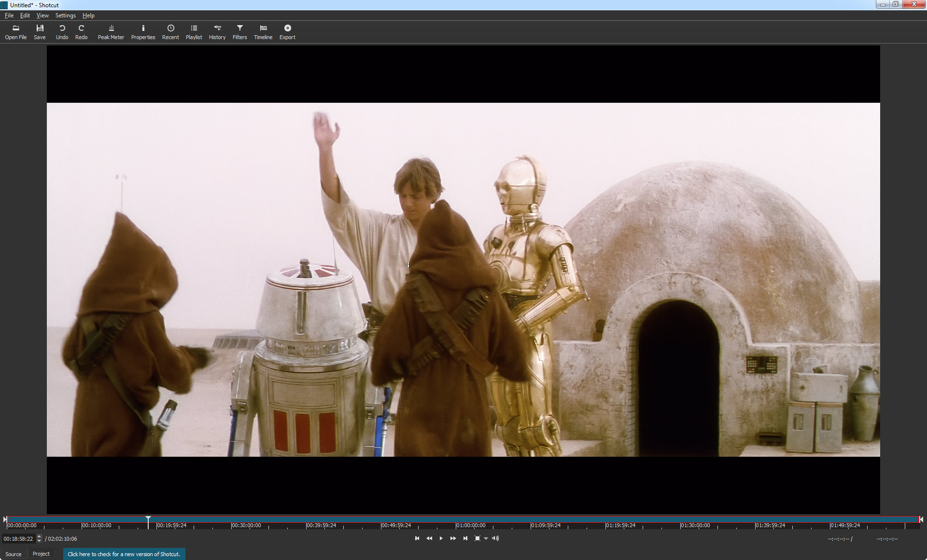Increment the timecode with the up stepper
Image resolution: width=927 pixels, height=560 pixels.
[x=39, y=536]
